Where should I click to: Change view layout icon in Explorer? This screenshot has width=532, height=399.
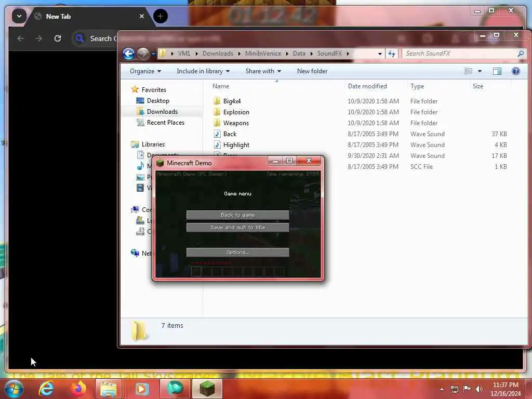coord(469,71)
